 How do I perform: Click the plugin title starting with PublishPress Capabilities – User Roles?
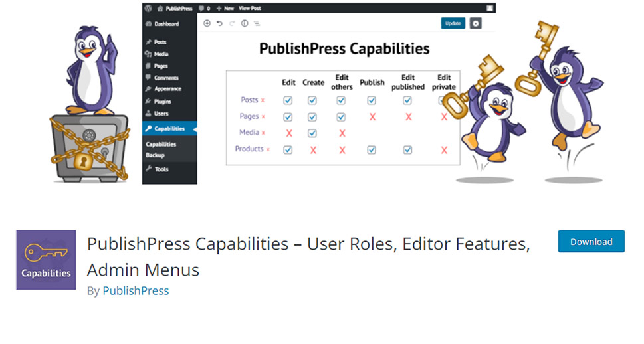(x=308, y=257)
